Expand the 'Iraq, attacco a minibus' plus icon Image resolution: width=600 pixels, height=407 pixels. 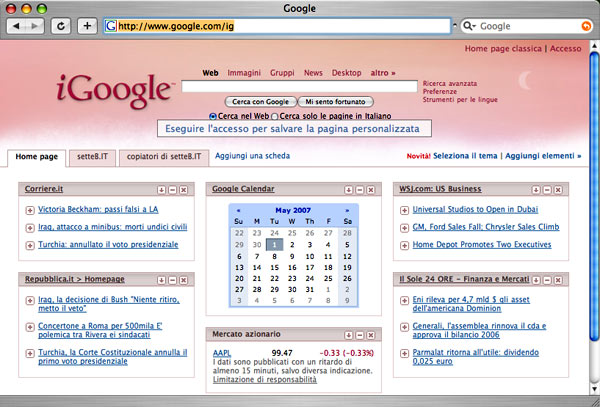tap(30, 228)
